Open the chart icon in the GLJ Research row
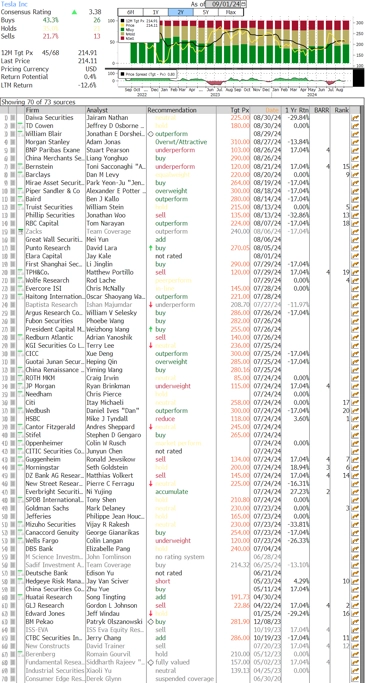 click(x=355, y=605)
